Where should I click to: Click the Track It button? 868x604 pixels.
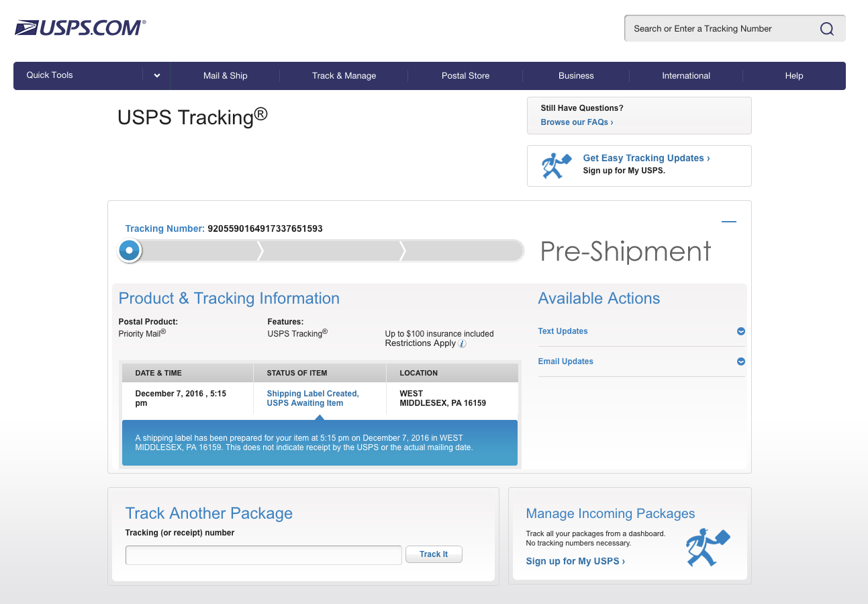[x=434, y=554]
